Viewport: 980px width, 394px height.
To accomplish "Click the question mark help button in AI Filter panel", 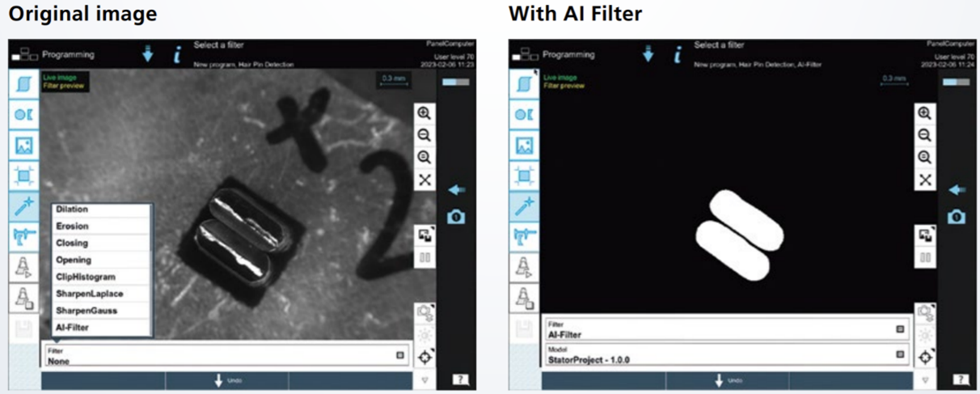I will pyautogui.click(x=960, y=379).
